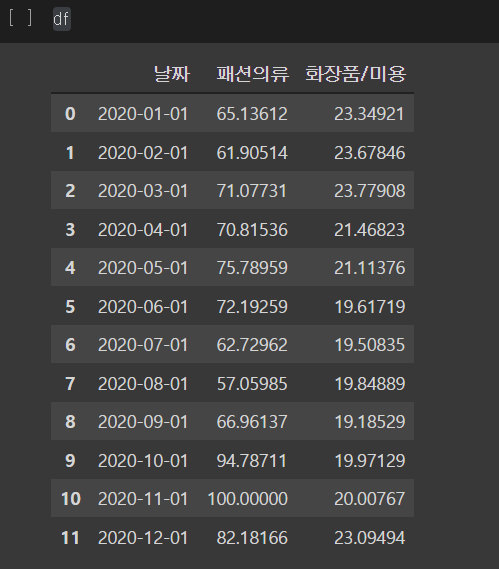Screen dimensions: 499x569
Task: Select the date cell 2020-02-01
Action: pos(143,153)
